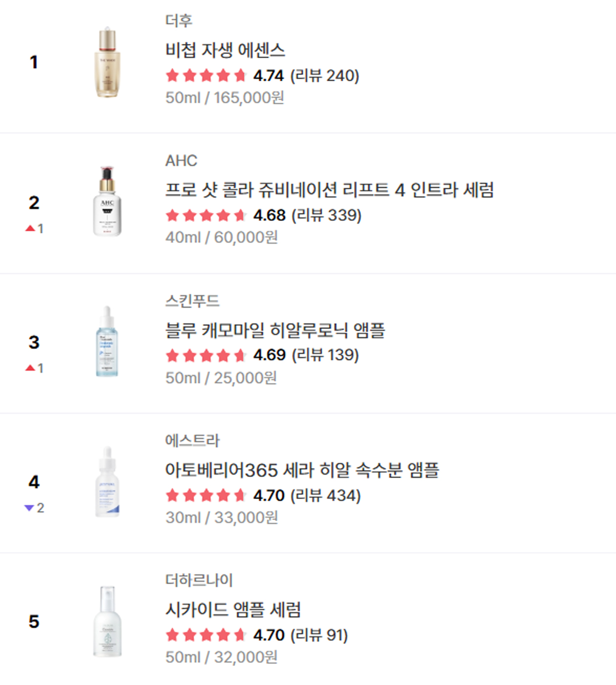The height and width of the screenshot is (685, 616).
Task: View reviews labeled 리뷰 339
Action: 327,215
